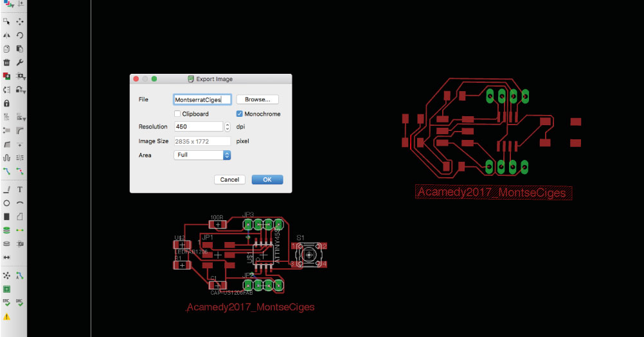Viewport: 644px width, 337px height.
Task: Select the Attribute tool
Action: (20, 243)
